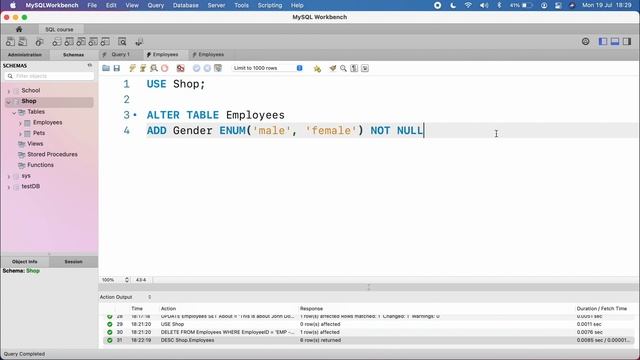Click the Wi-Fi status icon
Image resolution: width=640 pixels, height=360 pixels.
pyautogui.click(x=468, y=5)
